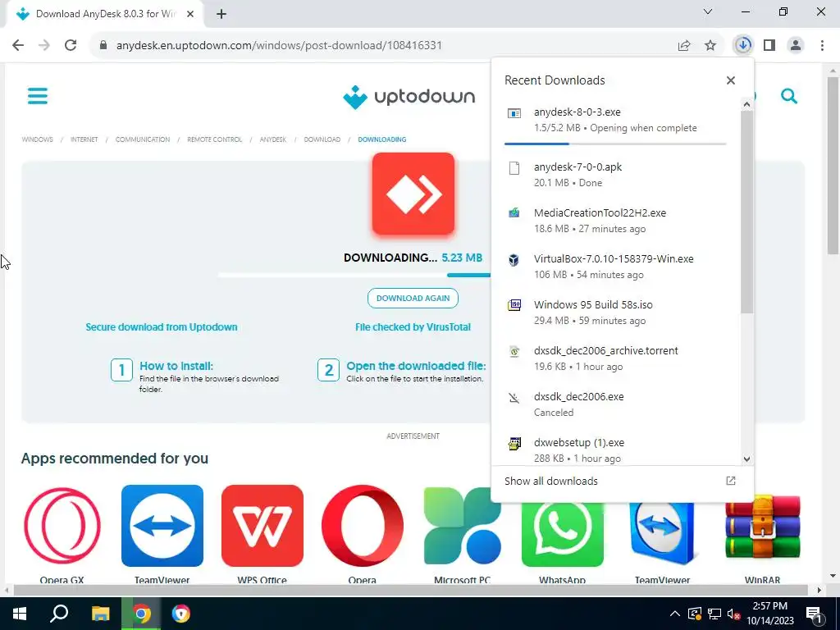Open the WPS Office app thumbnail
Viewport: 840px width, 630px height.
[x=262, y=526]
